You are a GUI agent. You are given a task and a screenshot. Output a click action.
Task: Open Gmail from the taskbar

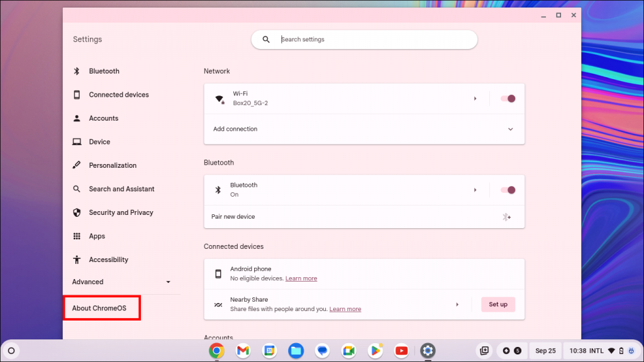point(243,351)
